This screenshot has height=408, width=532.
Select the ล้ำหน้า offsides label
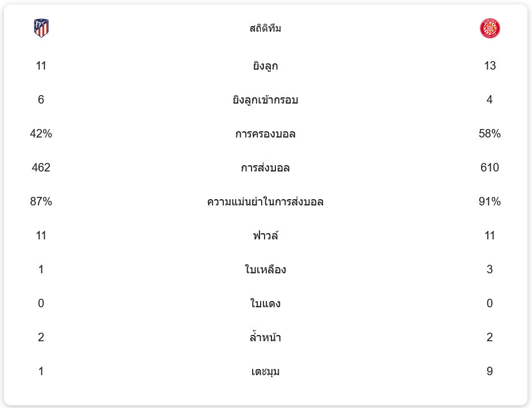[265, 338]
